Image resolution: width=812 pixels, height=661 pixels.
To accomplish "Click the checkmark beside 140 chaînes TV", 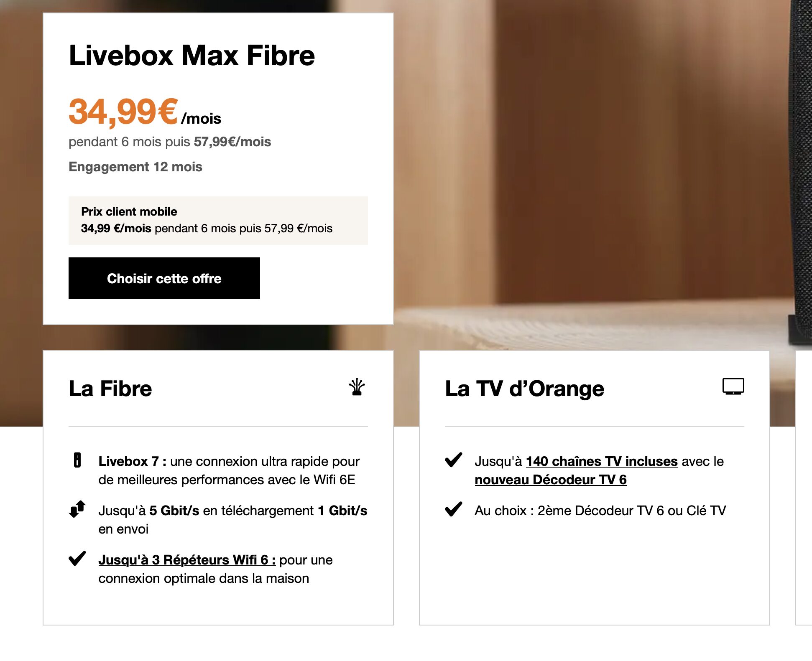I will (454, 460).
